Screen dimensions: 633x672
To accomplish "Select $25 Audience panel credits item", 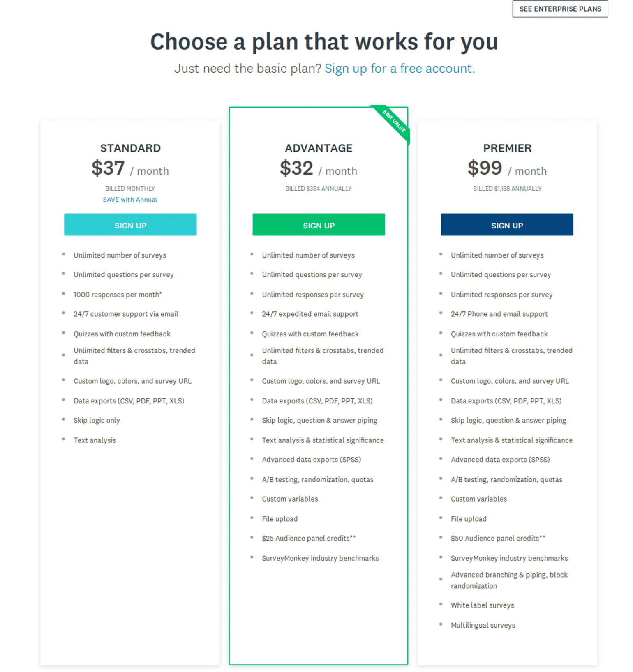I will coord(309,538).
